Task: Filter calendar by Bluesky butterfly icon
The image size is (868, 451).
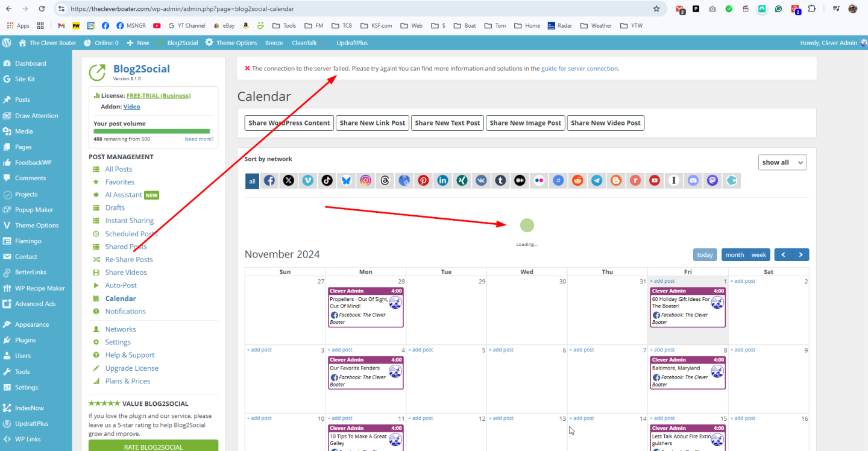Action: tap(347, 180)
